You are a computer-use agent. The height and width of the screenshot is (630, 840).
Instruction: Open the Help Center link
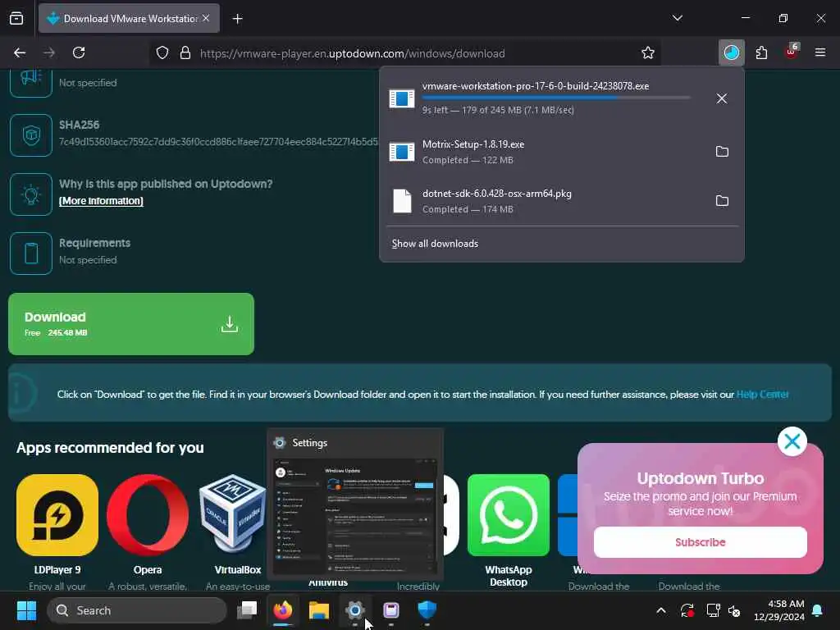[762, 395]
